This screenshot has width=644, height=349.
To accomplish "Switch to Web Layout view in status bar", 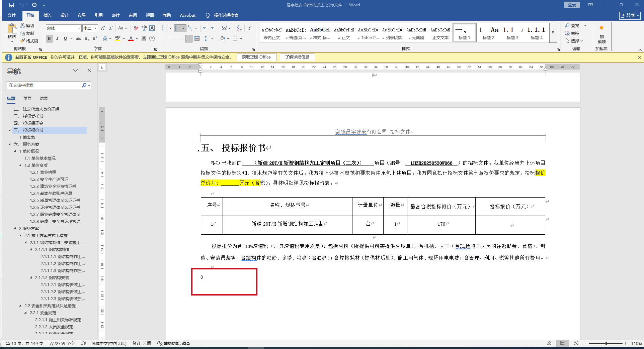I will coord(576,343).
